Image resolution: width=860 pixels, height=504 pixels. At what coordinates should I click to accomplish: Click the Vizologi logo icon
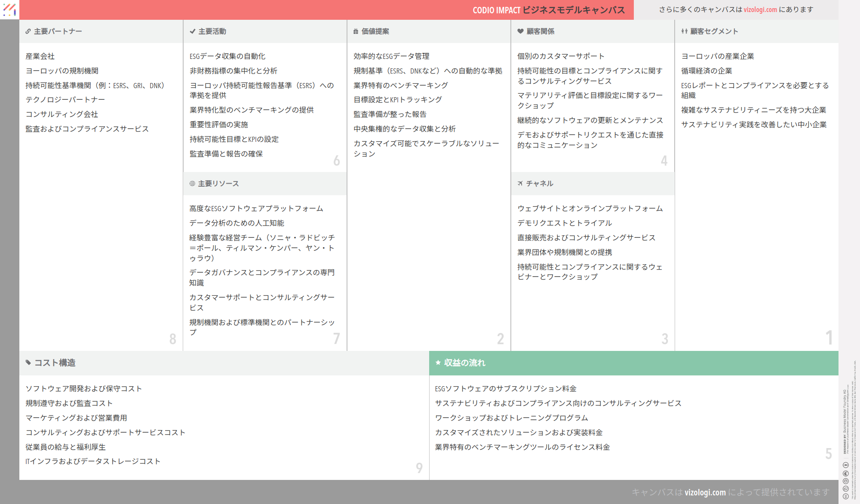pyautogui.click(x=9, y=9)
